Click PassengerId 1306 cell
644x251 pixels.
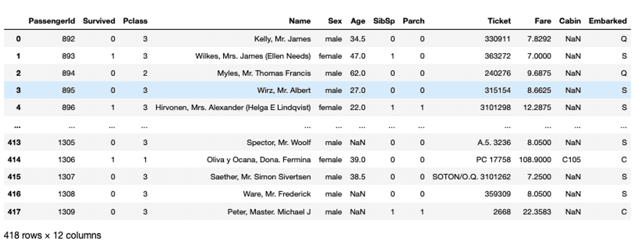pos(66,160)
